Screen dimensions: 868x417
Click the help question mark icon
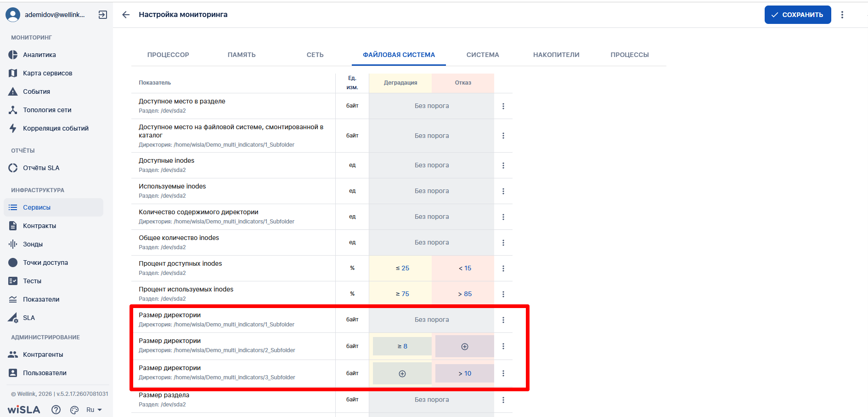[56, 410]
